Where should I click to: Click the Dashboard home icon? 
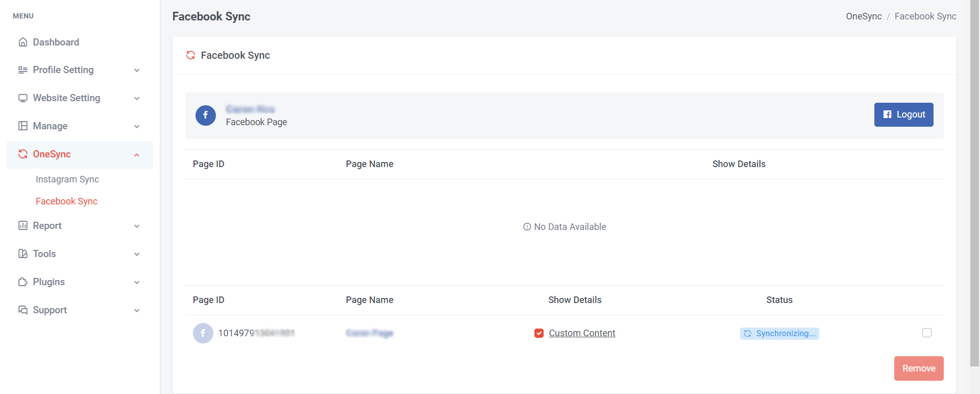point(22,42)
